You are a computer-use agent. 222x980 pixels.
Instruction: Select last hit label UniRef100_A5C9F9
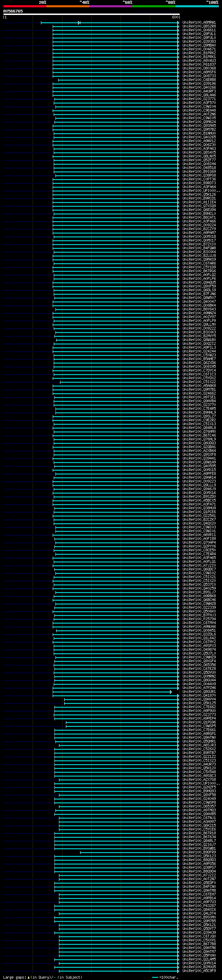pos(199,971)
